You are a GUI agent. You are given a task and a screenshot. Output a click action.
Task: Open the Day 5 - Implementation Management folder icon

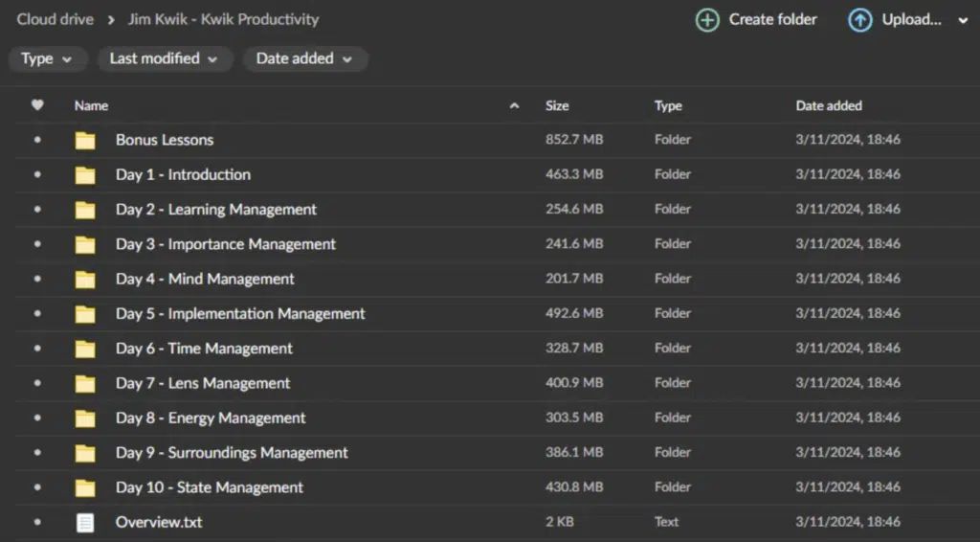click(85, 314)
